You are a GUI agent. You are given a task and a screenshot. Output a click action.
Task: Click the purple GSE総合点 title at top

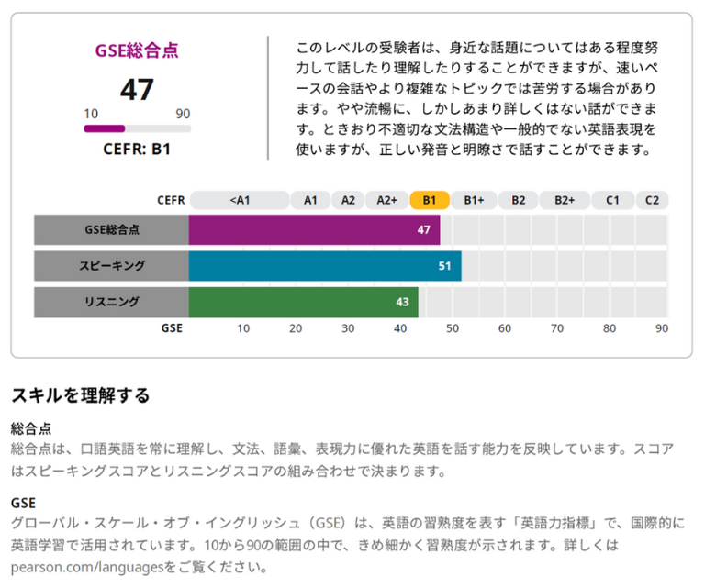coord(137,51)
